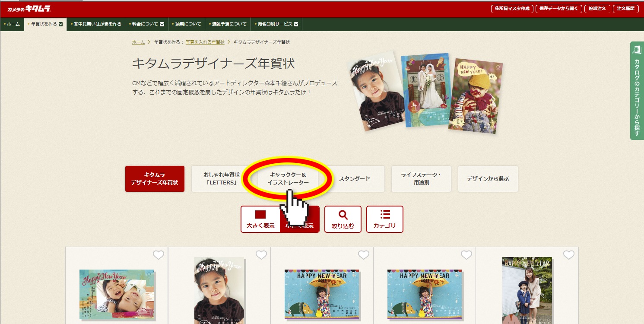The height and width of the screenshot is (324, 644).
Task: Select デザインから選ぶ tab
Action: click(488, 179)
